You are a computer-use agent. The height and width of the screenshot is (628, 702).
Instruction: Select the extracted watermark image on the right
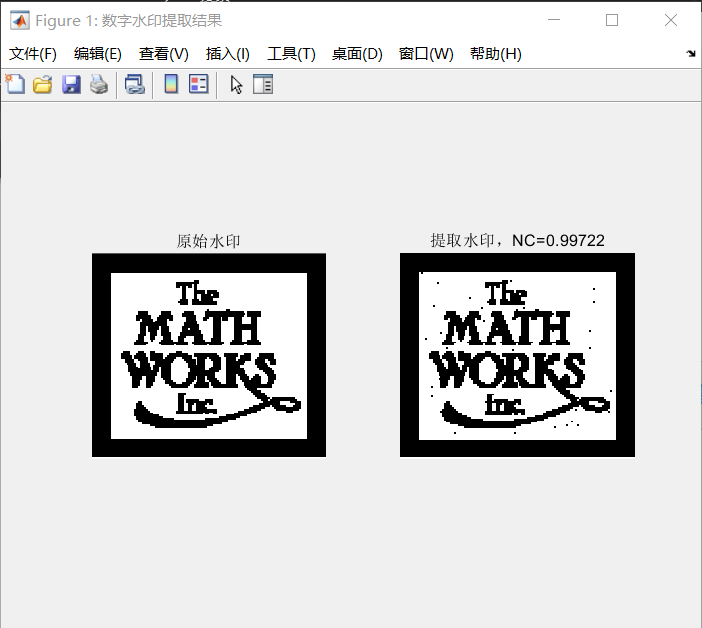point(517,355)
